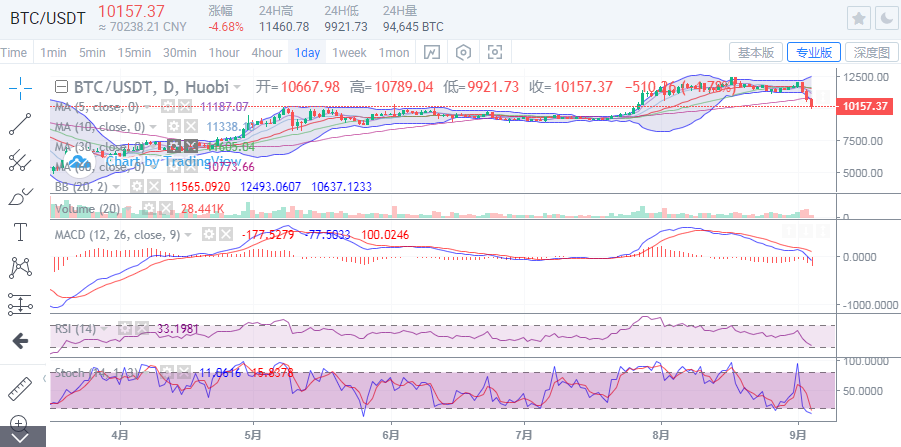Select the ruler measure tool
Image resolution: width=901 pixels, height=447 pixels.
(20, 388)
